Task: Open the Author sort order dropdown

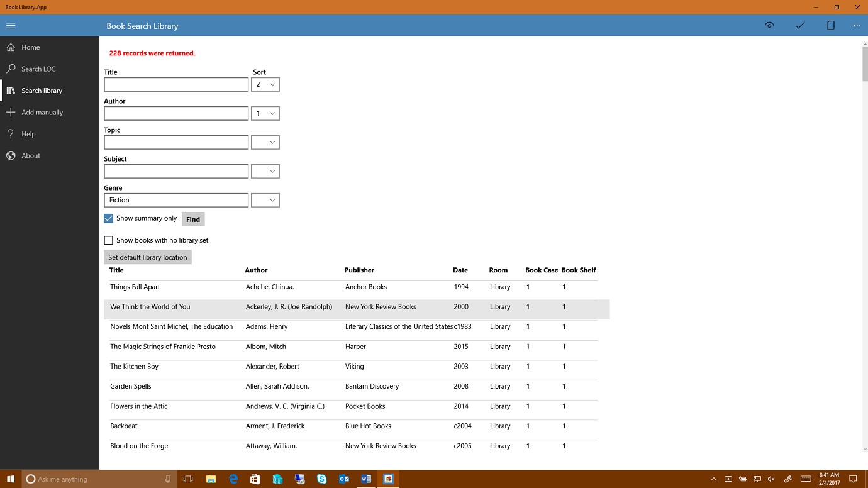Action: (x=265, y=113)
